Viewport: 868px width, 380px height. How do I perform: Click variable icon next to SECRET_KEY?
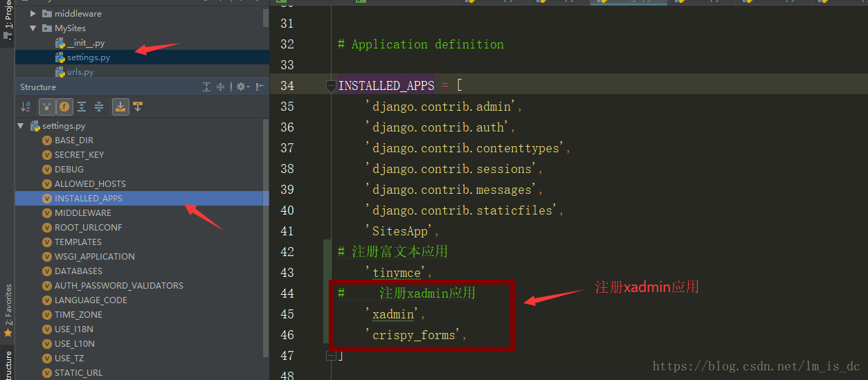tap(47, 155)
